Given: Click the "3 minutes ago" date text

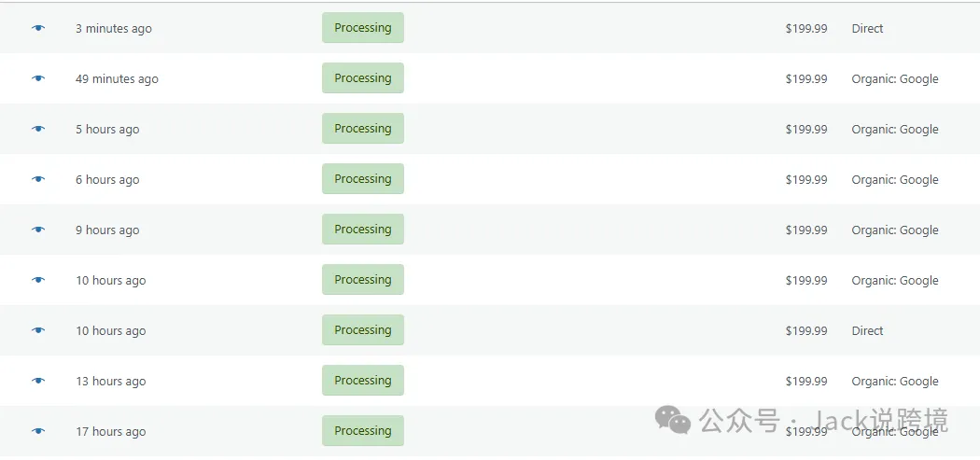Looking at the screenshot, I should (x=113, y=29).
